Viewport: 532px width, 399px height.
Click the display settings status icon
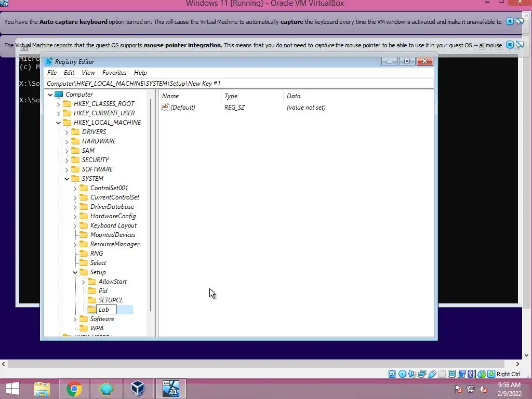tap(451, 374)
